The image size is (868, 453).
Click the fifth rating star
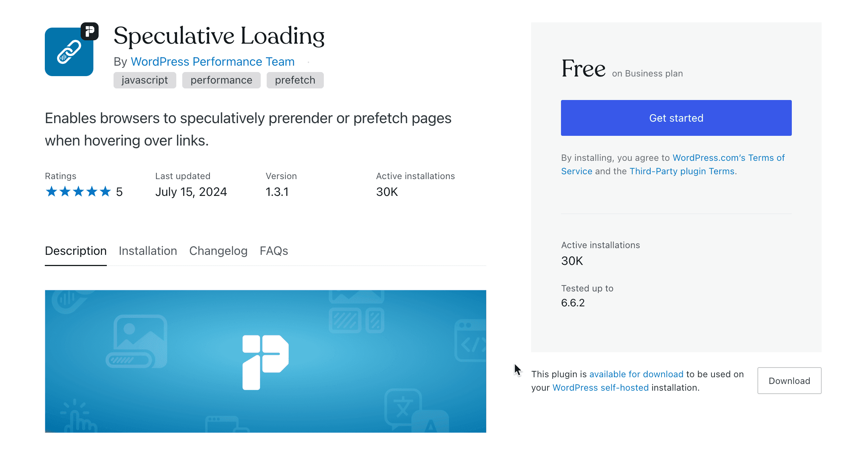point(106,191)
